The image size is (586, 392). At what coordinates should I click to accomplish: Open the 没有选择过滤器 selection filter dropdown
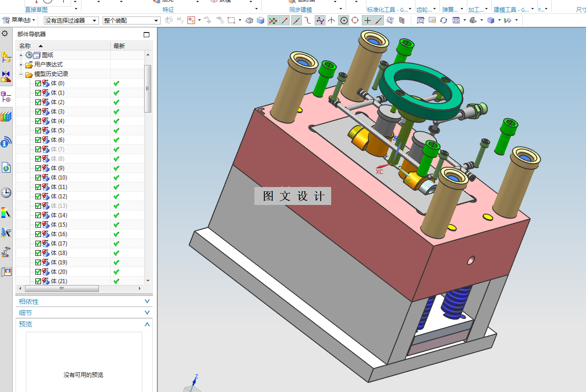(71, 20)
